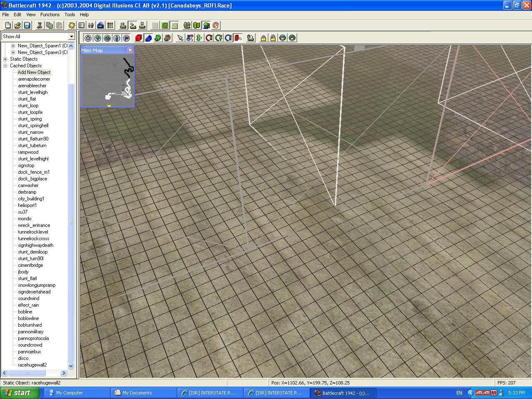
Task: Click the scissors Cut icon
Action: [x=39, y=25]
